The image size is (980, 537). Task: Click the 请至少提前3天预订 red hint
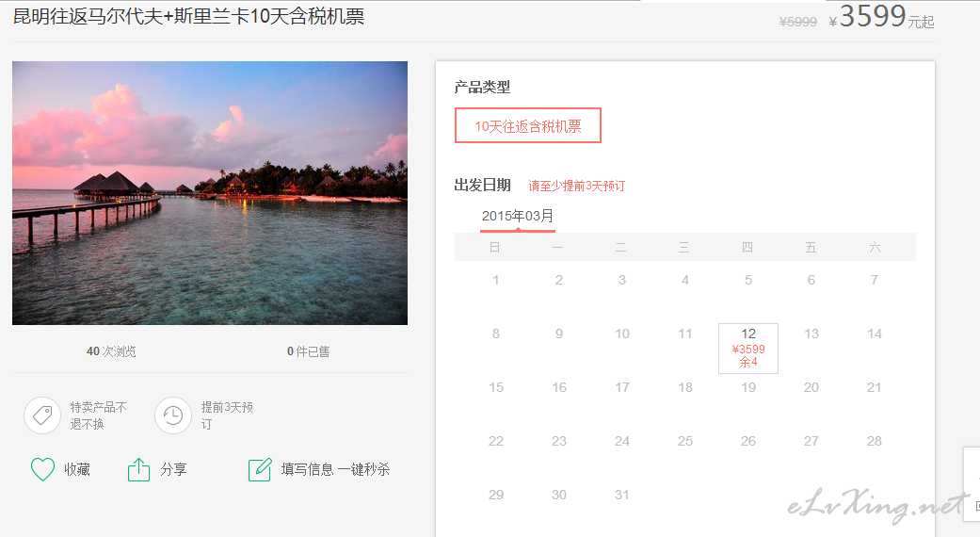(576, 186)
